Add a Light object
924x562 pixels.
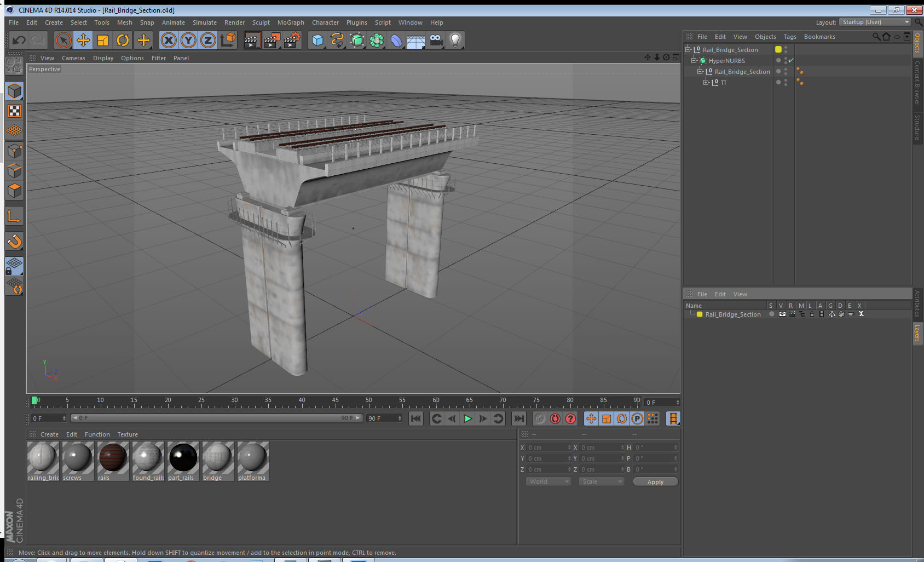point(455,40)
